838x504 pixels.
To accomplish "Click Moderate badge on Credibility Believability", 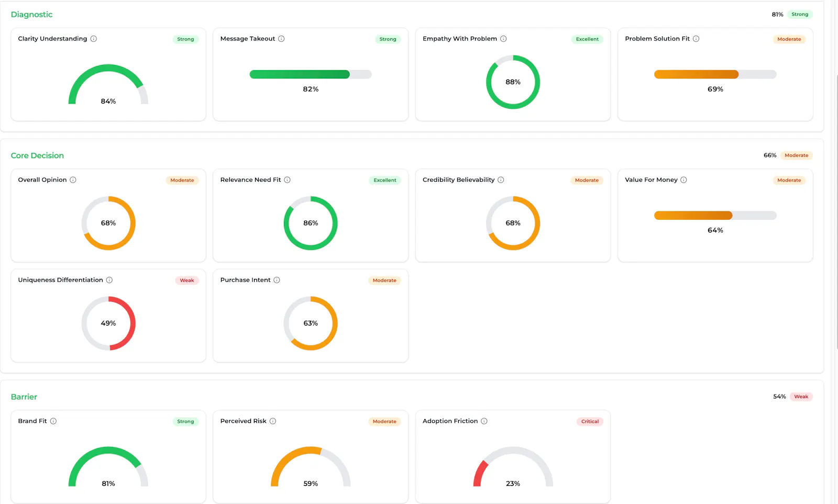I will coord(587,181).
